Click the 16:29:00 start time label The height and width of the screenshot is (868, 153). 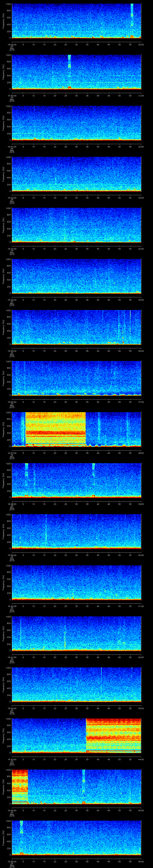click(x=12, y=44)
